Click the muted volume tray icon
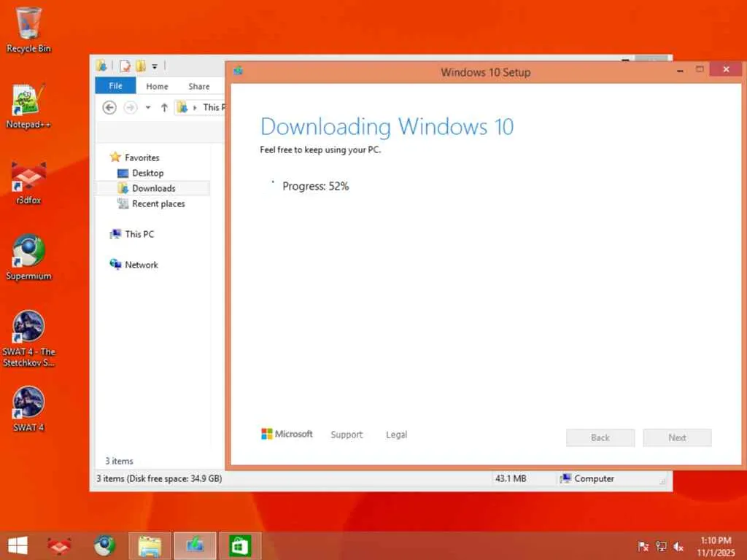 click(678, 546)
